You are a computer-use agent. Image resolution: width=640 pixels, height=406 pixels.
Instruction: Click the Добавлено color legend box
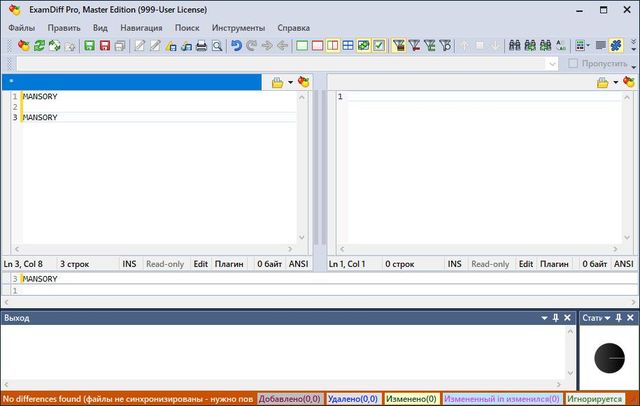pos(290,398)
